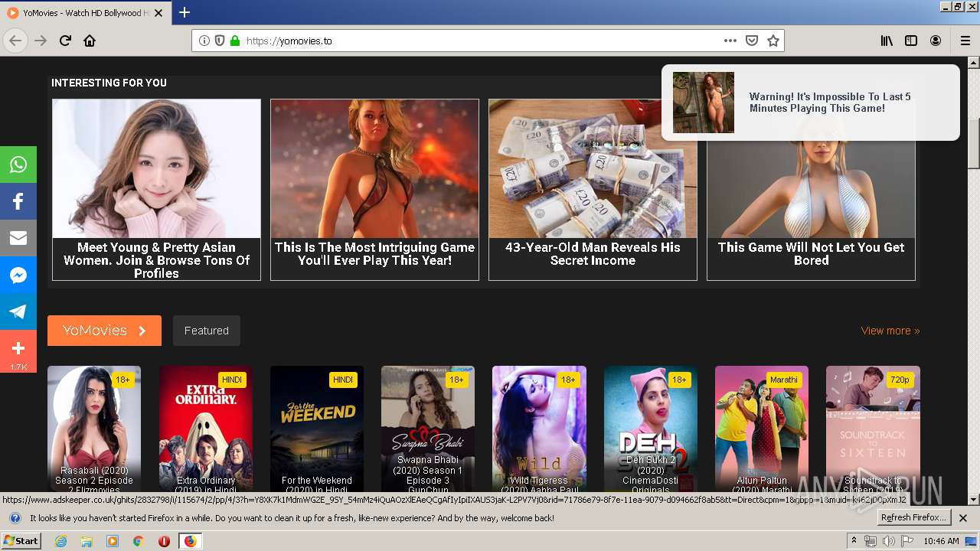Dismiss the Firefox notification bar

pos(963,518)
